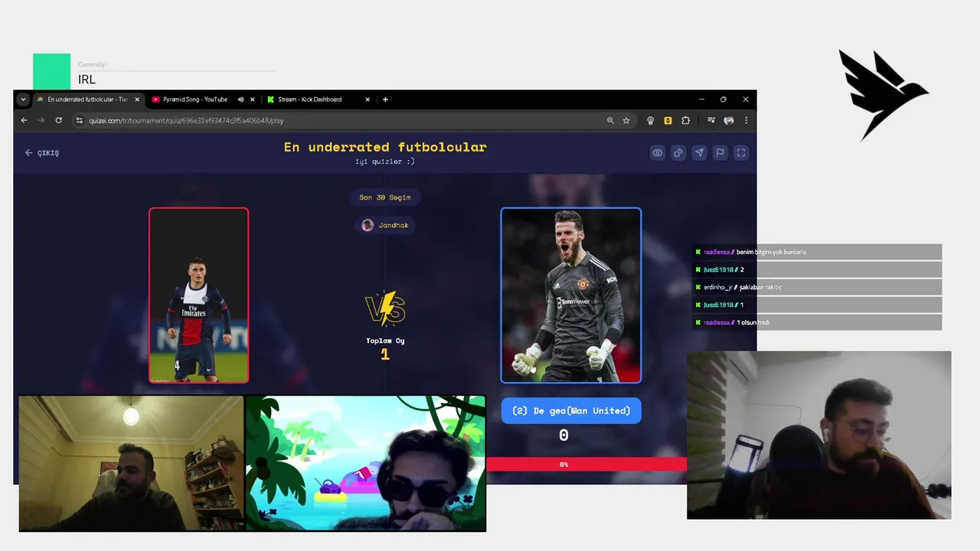The image size is (980, 551).
Task: Report quiz using the flag icon
Action: point(720,153)
